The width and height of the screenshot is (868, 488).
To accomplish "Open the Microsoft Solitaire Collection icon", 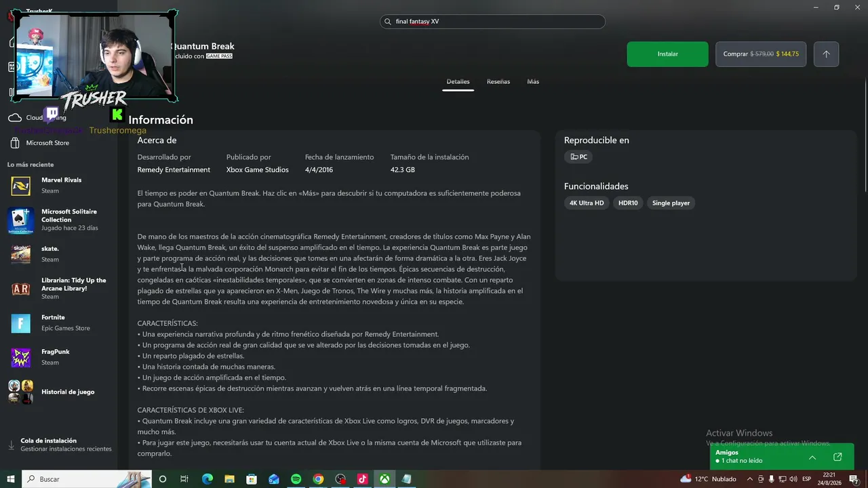I will (x=20, y=220).
